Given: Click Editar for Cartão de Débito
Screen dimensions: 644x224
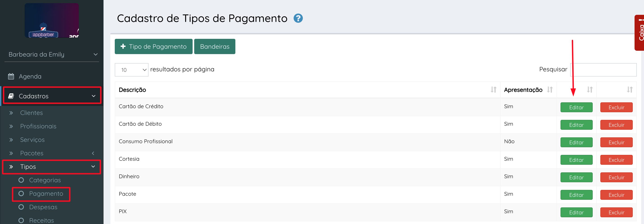Looking at the screenshot, I should pos(576,125).
